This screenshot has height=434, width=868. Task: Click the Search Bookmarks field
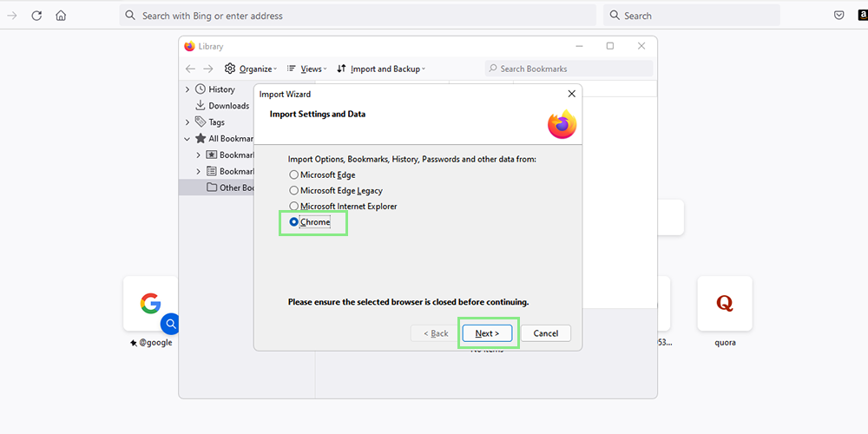[569, 69]
